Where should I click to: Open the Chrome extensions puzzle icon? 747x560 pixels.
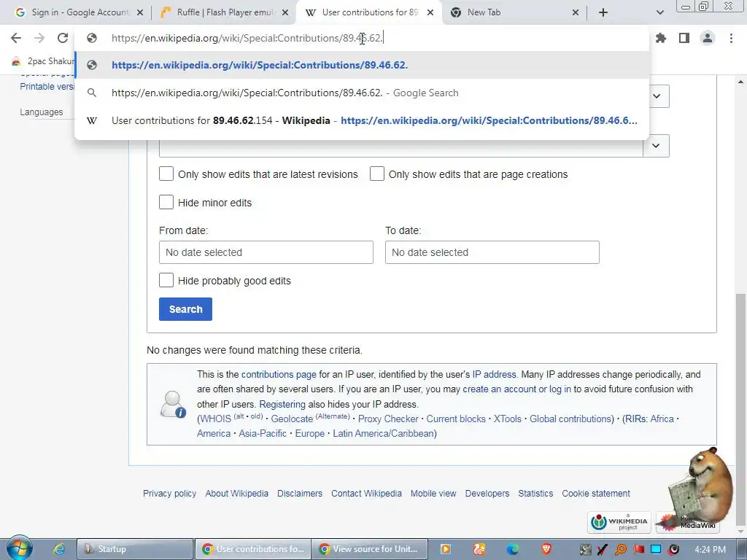coord(661,38)
